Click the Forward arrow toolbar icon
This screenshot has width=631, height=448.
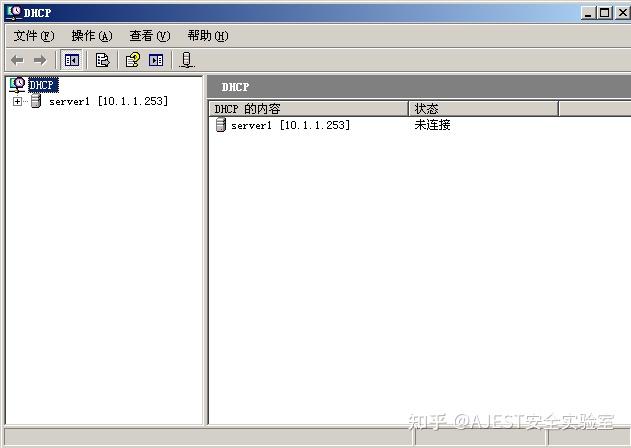39,60
